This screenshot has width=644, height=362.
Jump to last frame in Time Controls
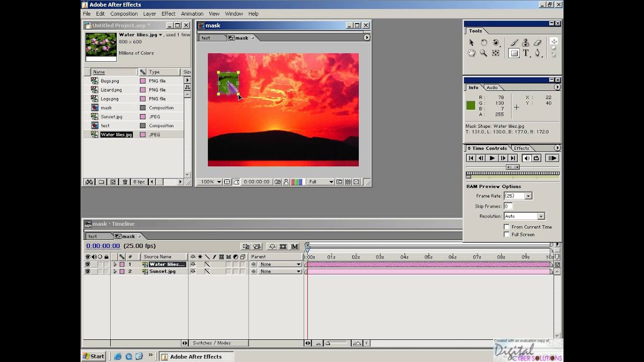[513, 158]
